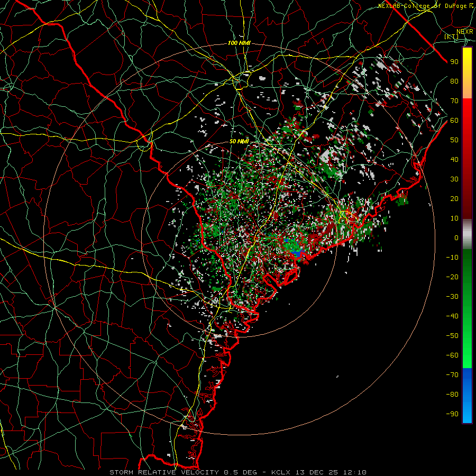Click the "NEXR" label above the scale
The width and height of the screenshot is (476, 476).
click(465, 31)
